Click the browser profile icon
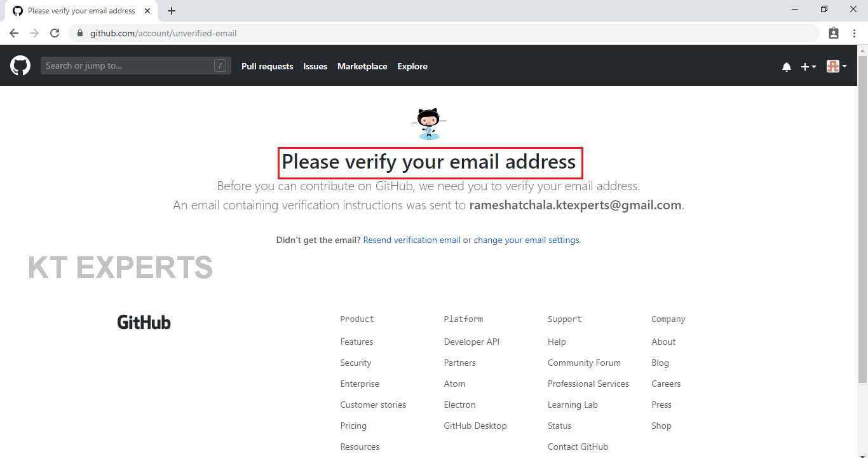The height and width of the screenshot is (458, 868). (834, 33)
